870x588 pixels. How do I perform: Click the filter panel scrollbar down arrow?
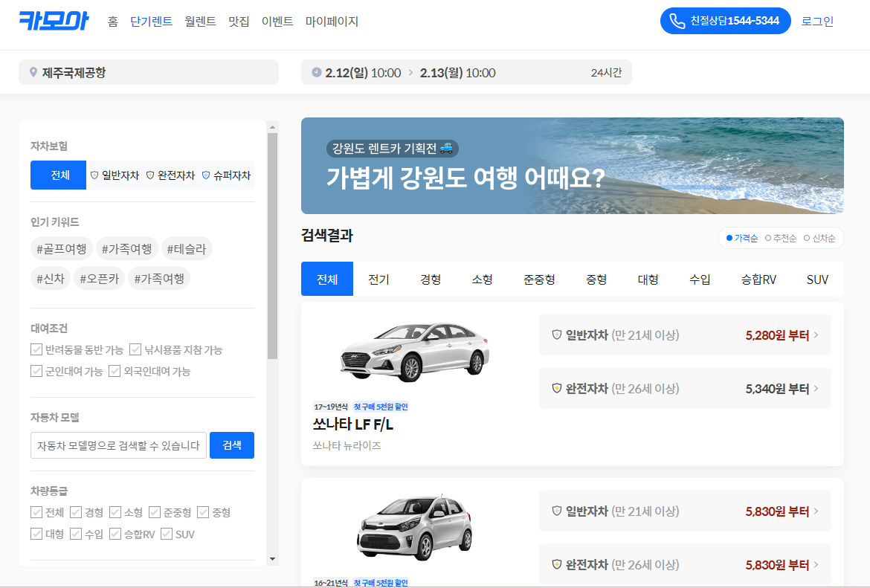coord(272,558)
